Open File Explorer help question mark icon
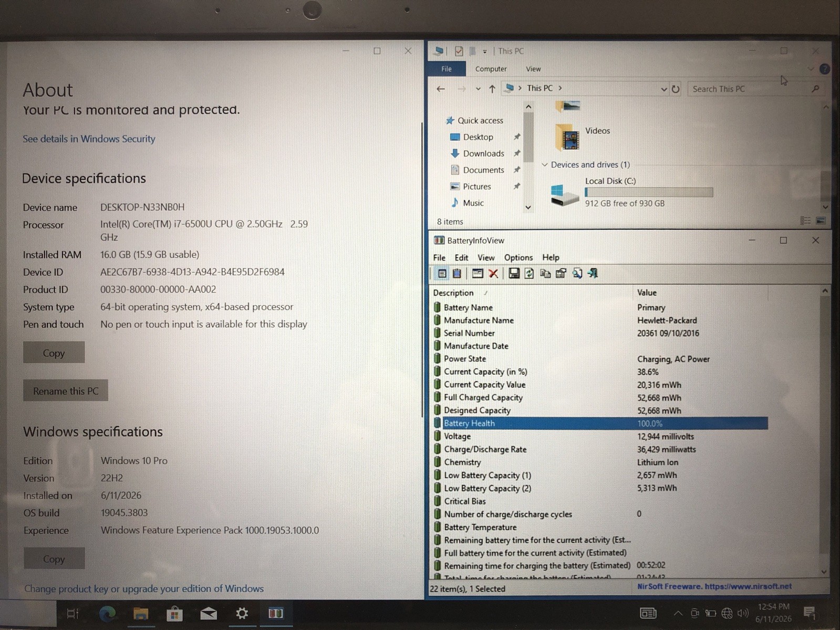Screen dimensions: 840x630 point(825,69)
